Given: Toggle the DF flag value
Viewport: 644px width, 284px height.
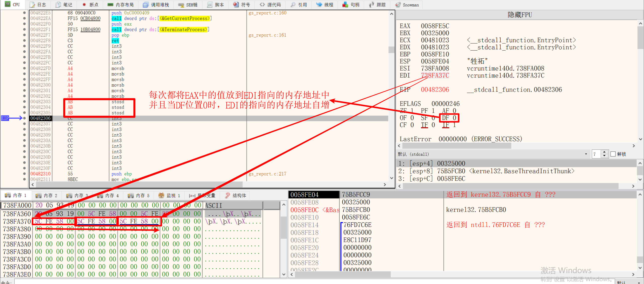Looking at the screenshot, I should tap(454, 117).
